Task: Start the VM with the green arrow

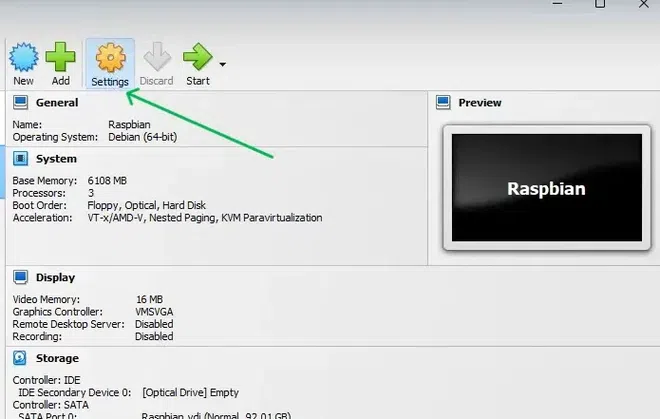Action: point(197,59)
